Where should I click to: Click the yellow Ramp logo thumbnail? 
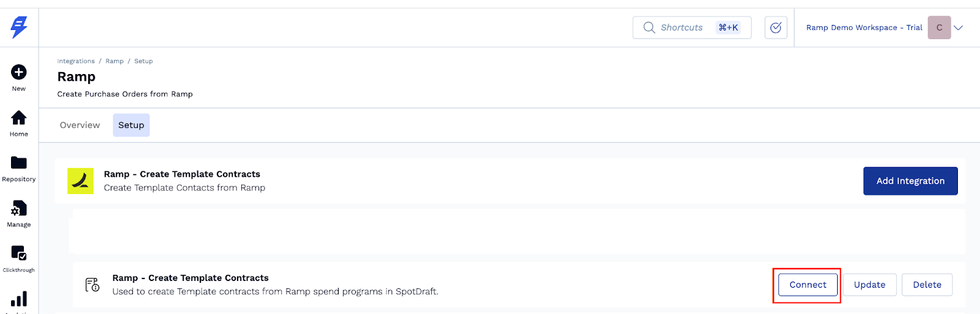click(80, 181)
